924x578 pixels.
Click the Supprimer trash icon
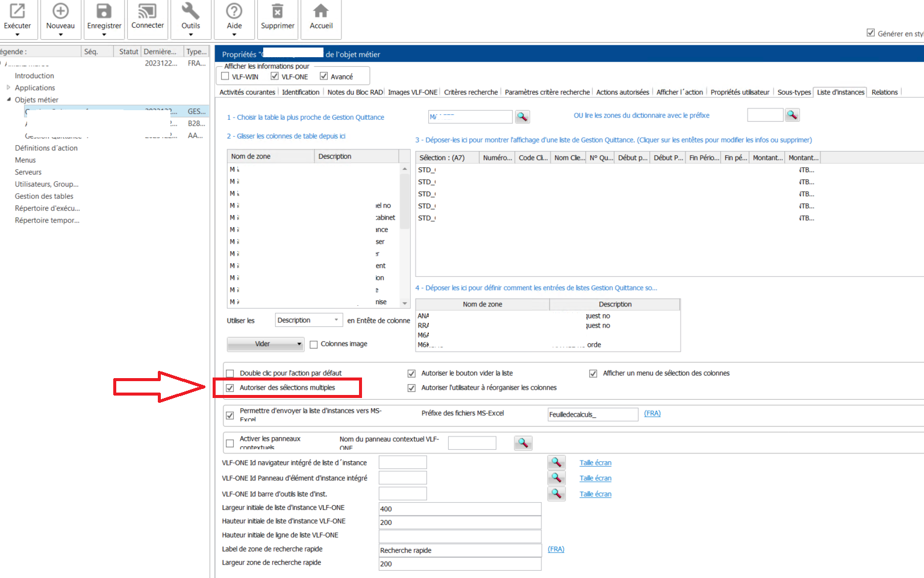pos(278,11)
